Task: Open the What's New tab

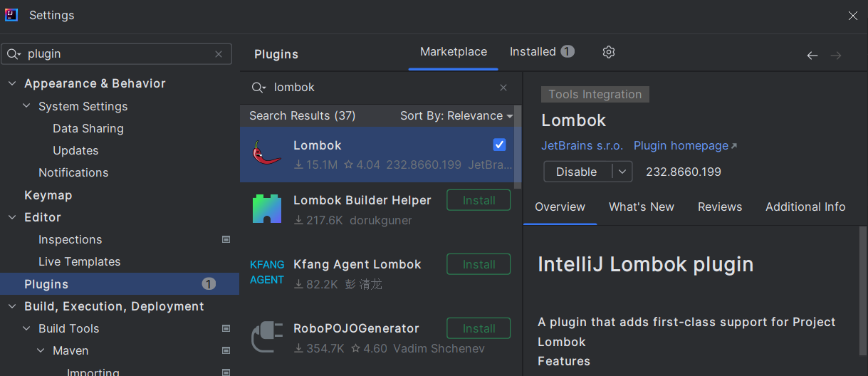Action: pos(642,207)
